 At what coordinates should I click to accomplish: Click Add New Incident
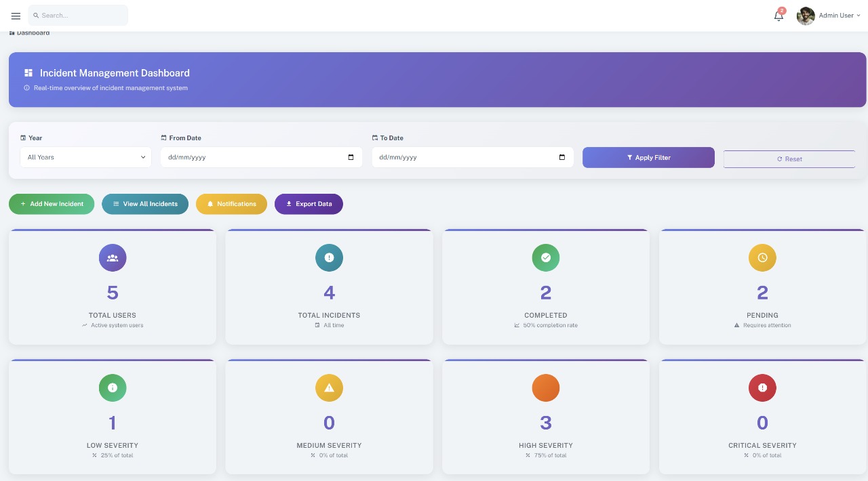(52, 203)
